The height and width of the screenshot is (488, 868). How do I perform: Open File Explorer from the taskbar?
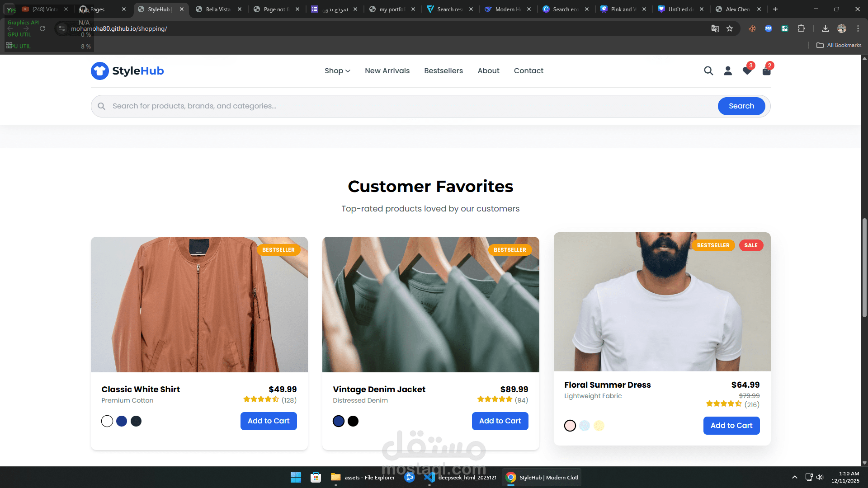335,477
